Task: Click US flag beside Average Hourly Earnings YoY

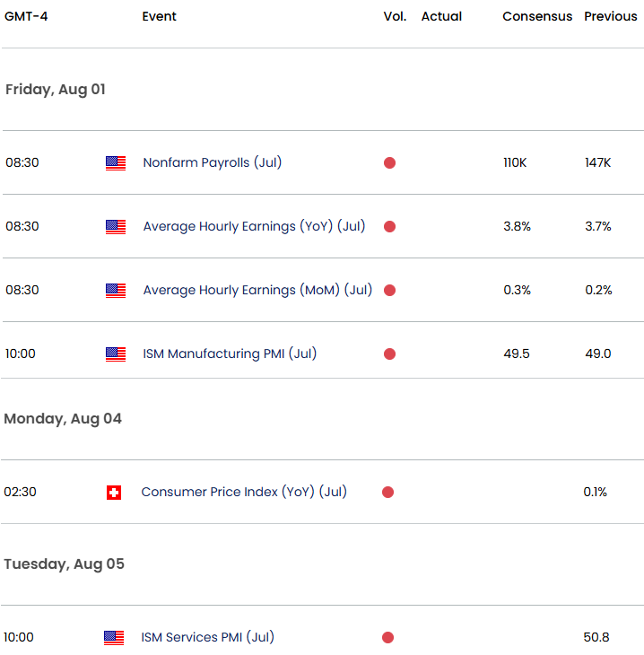Action: click(116, 227)
